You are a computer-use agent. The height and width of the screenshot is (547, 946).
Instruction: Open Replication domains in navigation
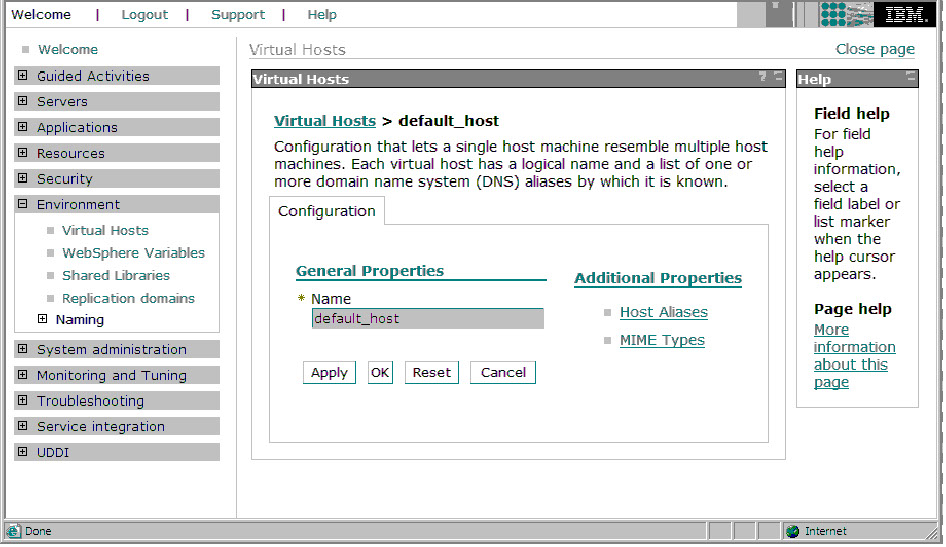click(128, 299)
